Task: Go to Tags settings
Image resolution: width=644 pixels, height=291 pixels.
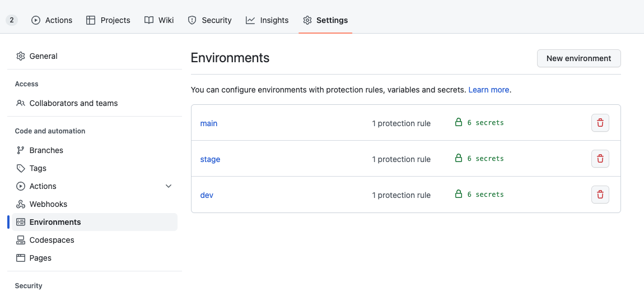Action: pos(95,168)
